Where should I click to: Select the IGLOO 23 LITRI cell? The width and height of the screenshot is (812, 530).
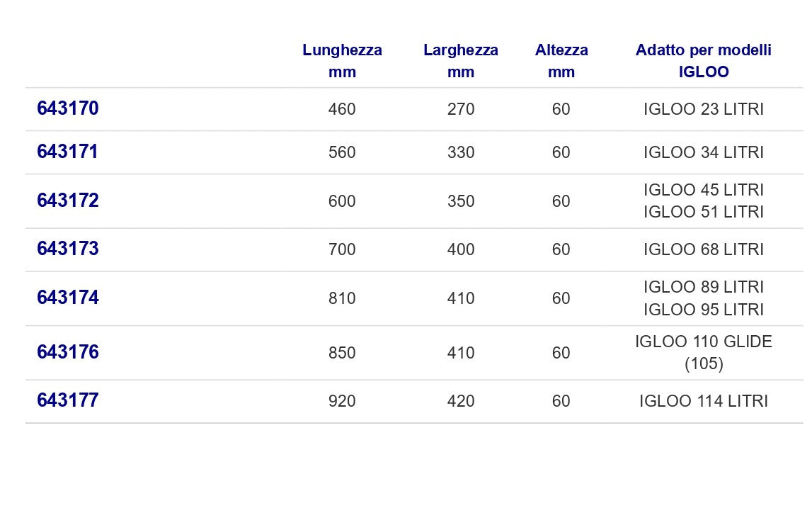click(704, 109)
